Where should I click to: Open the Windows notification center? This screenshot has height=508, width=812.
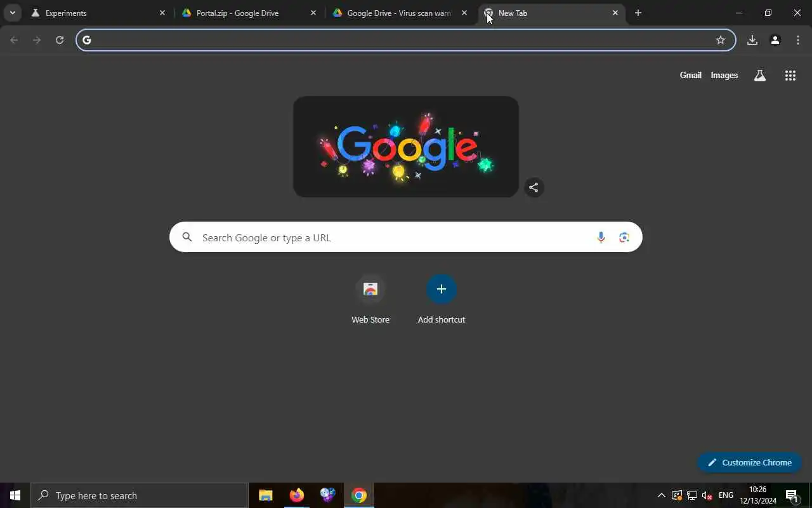(792, 495)
